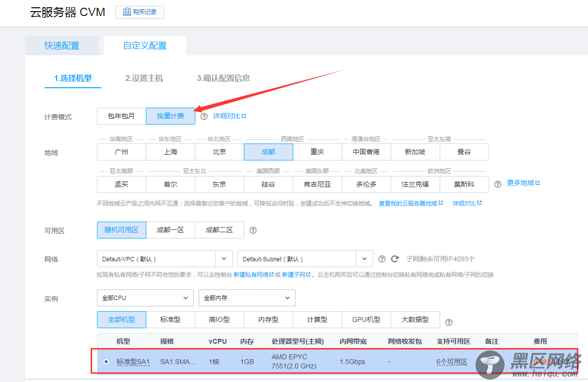Click the 标准型SA1 model name
This screenshot has height=382, width=588.
point(133,362)
